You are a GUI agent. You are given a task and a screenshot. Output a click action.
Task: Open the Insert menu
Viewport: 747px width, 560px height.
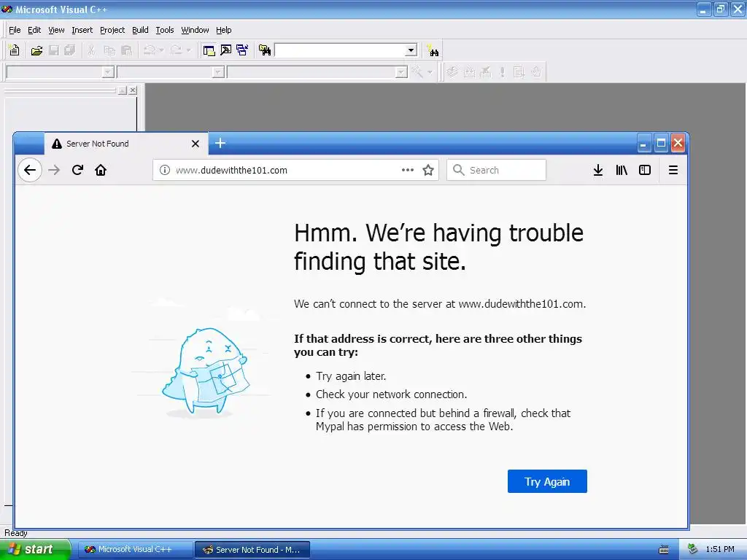pyautogui.click(x=82, y=30)
